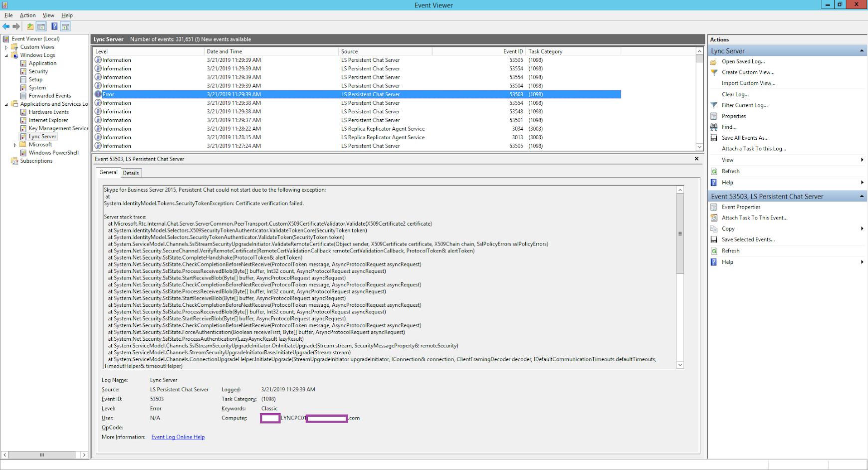Screen dimensions: 868x470
Task: Select the Setup log under Windows Logs
Action: [35, 80]
